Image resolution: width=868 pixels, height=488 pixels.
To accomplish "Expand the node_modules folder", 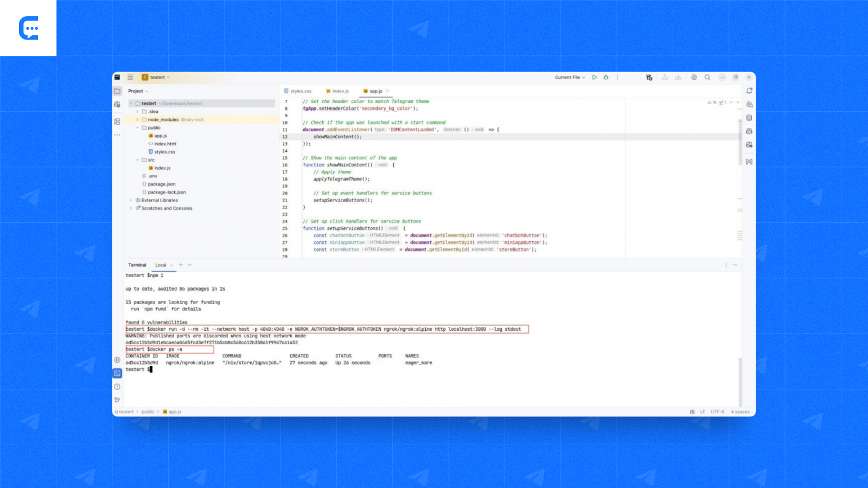I will [137, 120].
